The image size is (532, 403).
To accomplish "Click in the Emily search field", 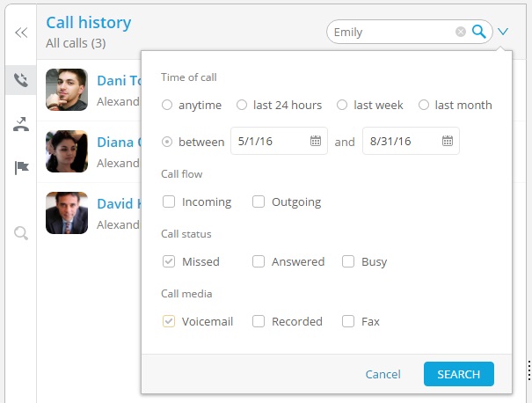I will [391, 33].
